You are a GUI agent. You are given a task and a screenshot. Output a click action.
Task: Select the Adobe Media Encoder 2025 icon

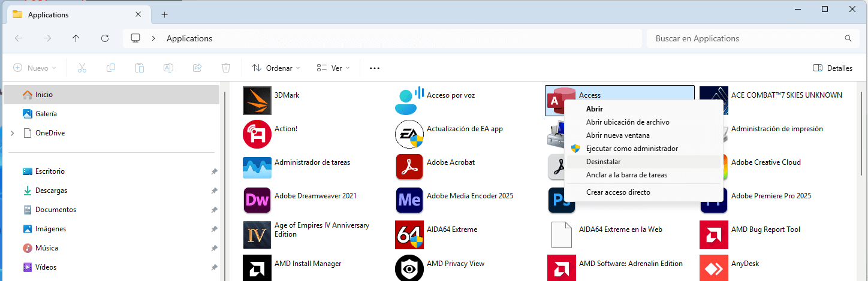point(409,201)
